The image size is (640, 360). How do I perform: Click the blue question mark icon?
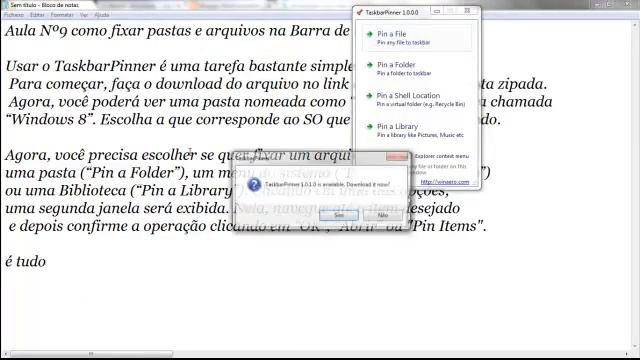pos(254,184)
